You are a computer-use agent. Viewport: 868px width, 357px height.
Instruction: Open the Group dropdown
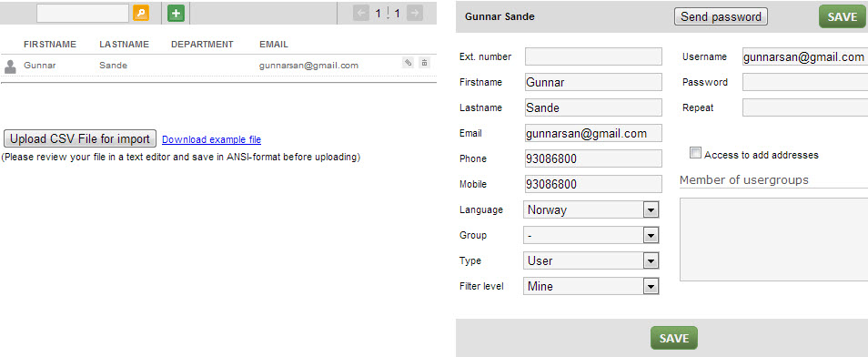[x=591, y=236]
